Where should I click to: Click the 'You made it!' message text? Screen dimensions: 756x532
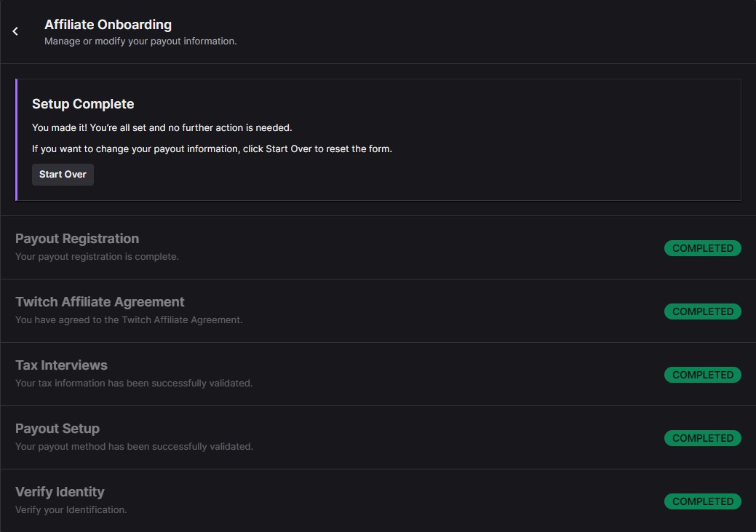coord(162,127)
